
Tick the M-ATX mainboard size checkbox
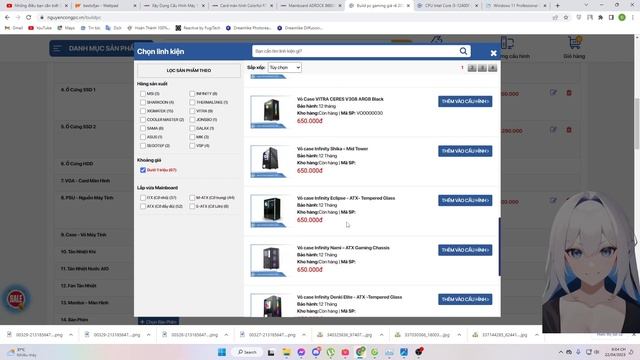coord(192,198)
